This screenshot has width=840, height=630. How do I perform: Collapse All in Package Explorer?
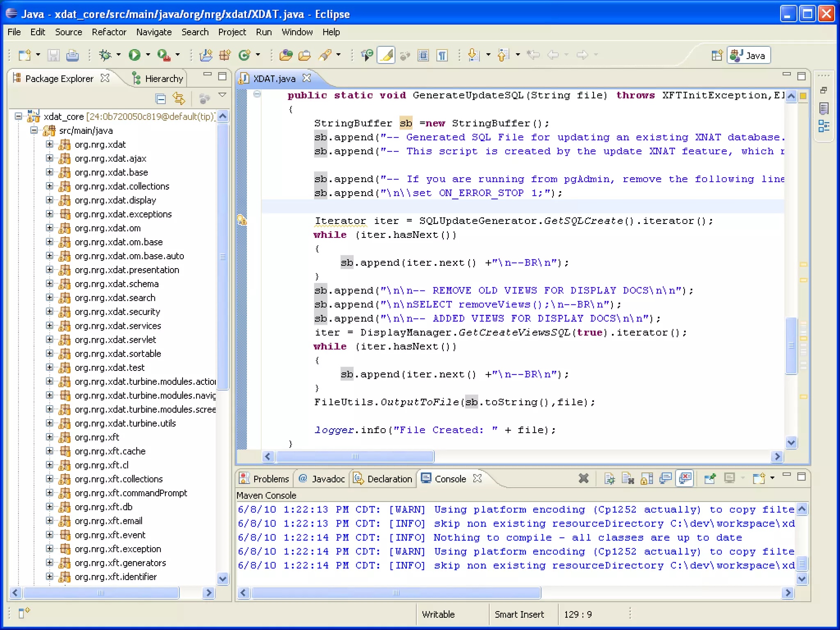pyautogui.click(x=160, y=98)
